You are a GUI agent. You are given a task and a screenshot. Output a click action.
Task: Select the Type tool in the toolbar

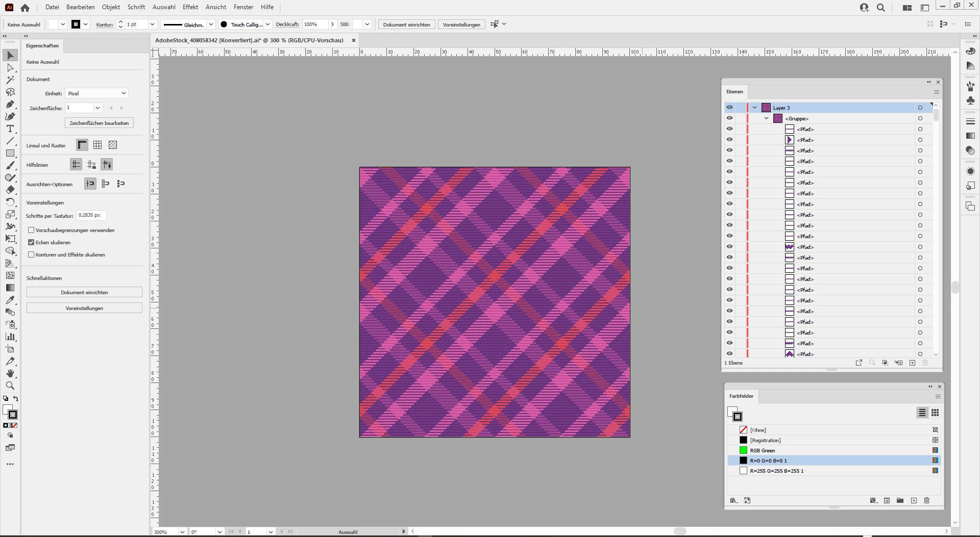pos(10,129)
